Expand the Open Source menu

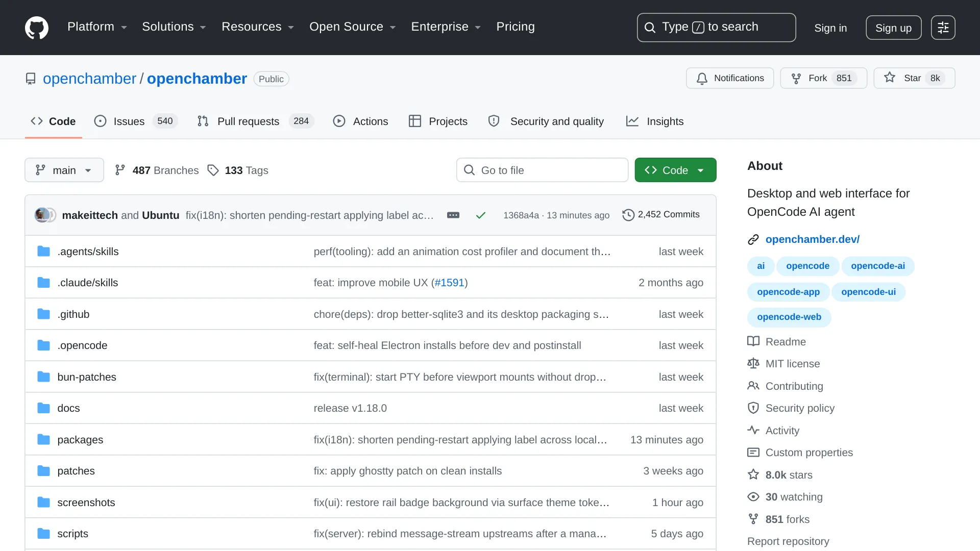[353, 27]
